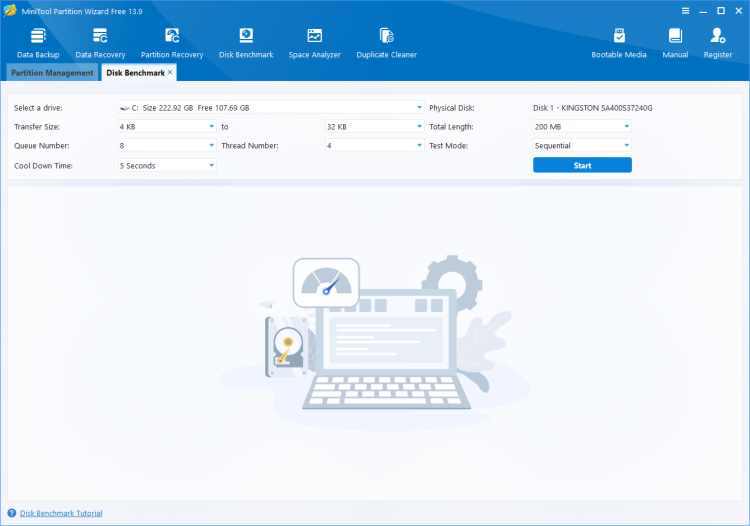
Task: Start the disk benchmark
Action: tap(582, 165)
